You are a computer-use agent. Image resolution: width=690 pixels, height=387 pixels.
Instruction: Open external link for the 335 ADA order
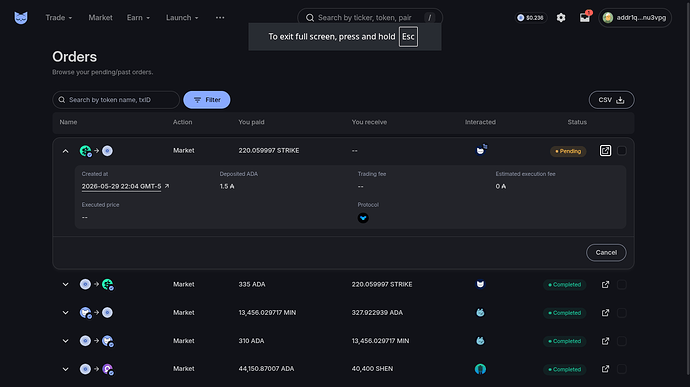(606, 284)
